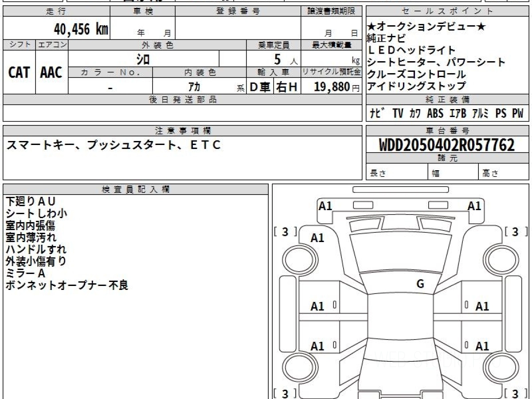The image size is (532, 399).
Task: Select the 検査員記入欄 header
Action: [x=136, y=188]
